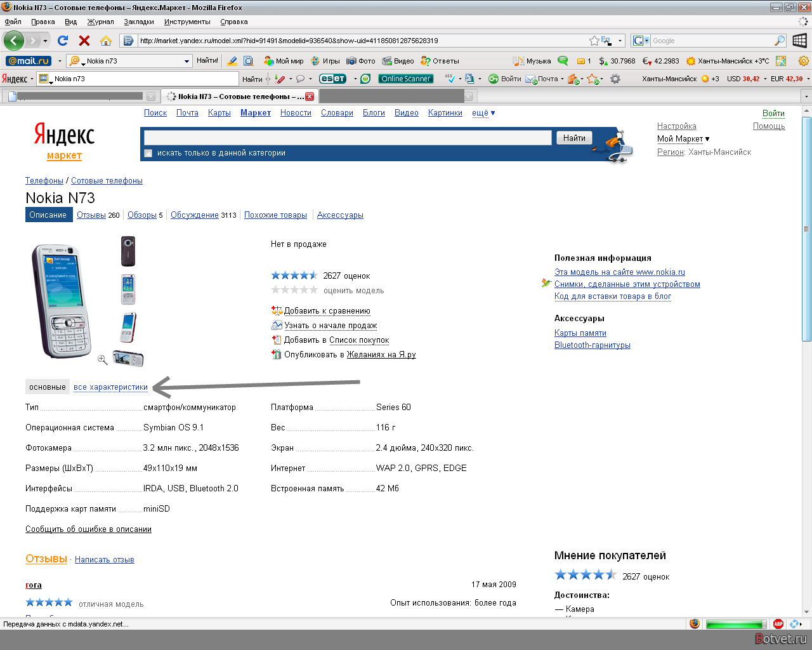Open the Сотовые телефоны breadcrumb link
The image size is (812, 650).
click(x=107, y=181)
